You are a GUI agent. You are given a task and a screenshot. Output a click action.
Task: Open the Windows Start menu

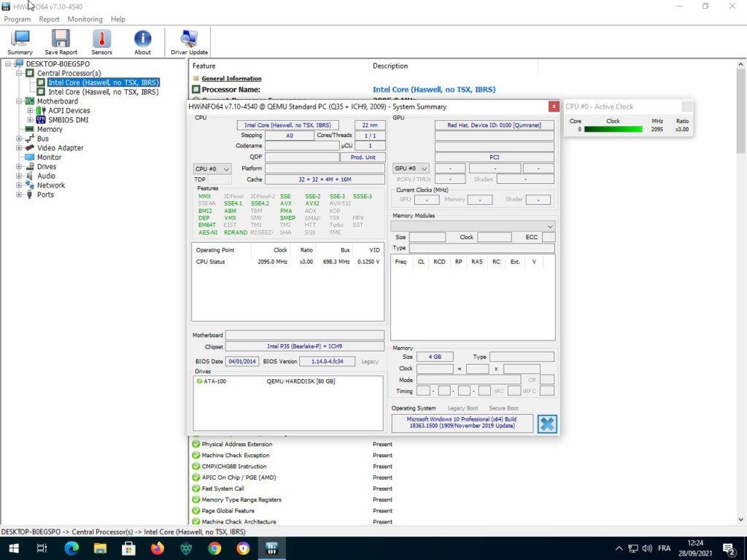tap(14, 548)
